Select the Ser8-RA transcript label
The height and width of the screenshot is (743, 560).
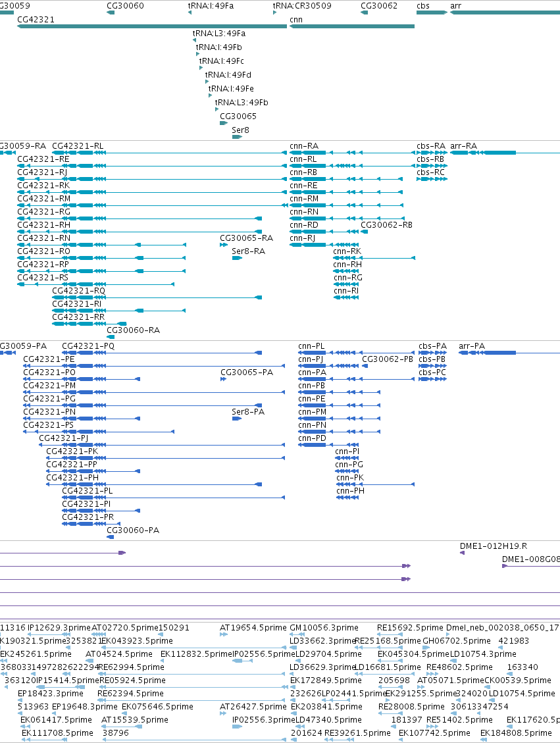248,251
